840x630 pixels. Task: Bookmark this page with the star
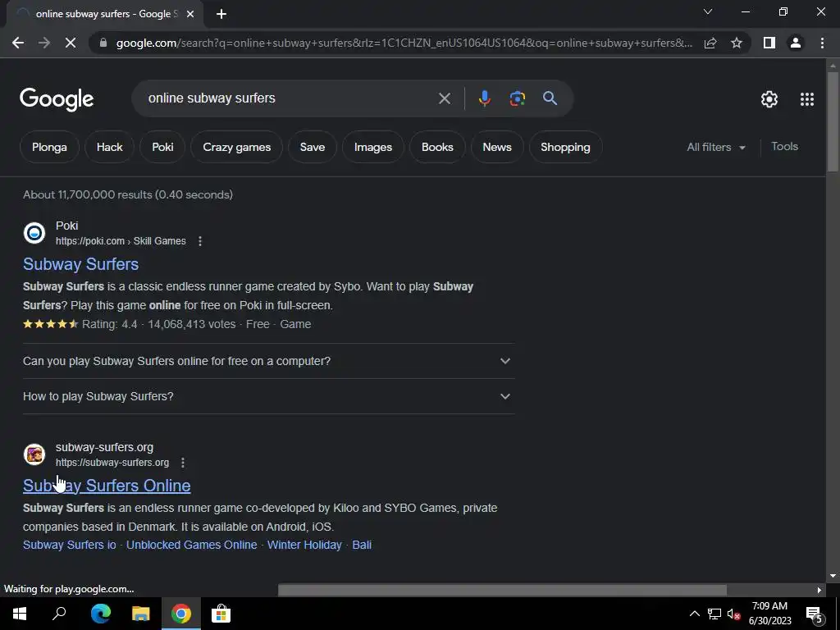737,43
